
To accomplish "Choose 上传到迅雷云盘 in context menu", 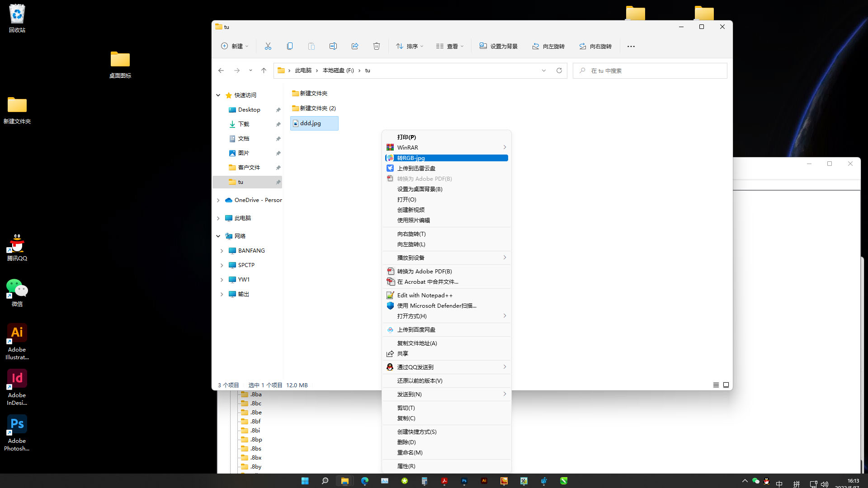I will (447, 169).
